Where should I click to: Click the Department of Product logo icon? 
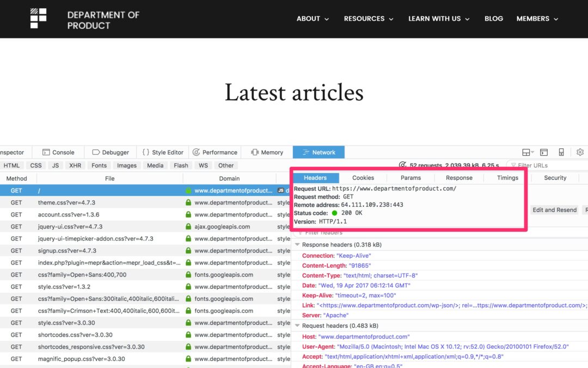click(38, 19)
